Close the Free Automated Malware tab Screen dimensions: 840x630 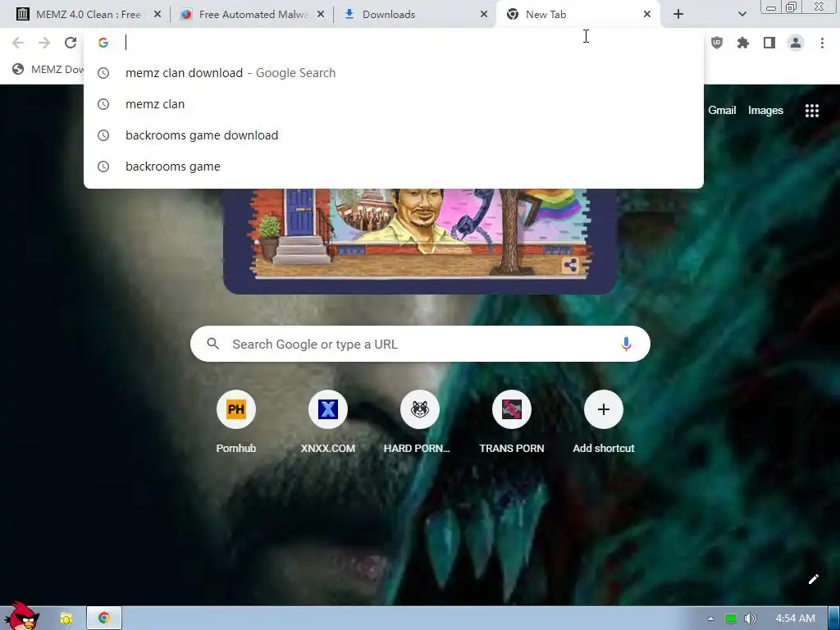coord(321,15)
